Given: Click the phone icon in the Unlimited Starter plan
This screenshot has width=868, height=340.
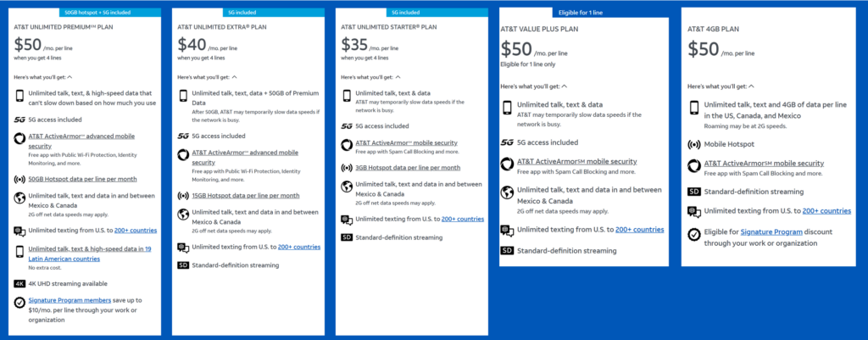Looking at the screenshot, I should tap(347, 96).
